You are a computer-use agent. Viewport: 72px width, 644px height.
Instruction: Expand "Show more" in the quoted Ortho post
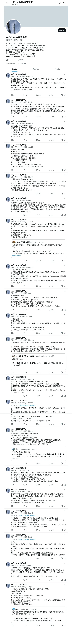16,255
